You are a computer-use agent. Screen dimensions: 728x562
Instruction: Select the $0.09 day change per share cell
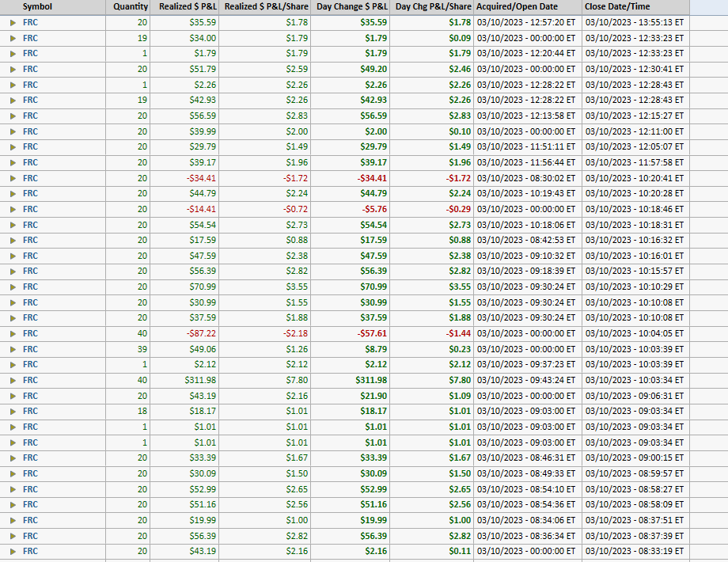coord(432,38)
